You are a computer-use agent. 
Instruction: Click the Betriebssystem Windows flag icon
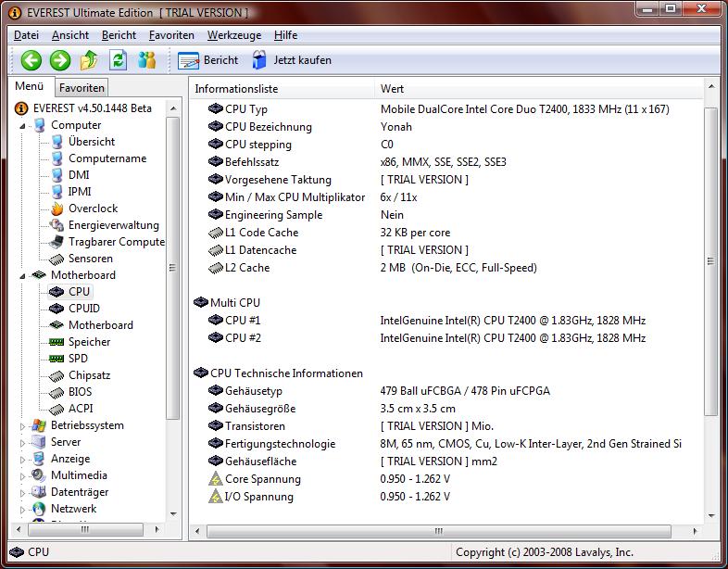coord(39,425)
